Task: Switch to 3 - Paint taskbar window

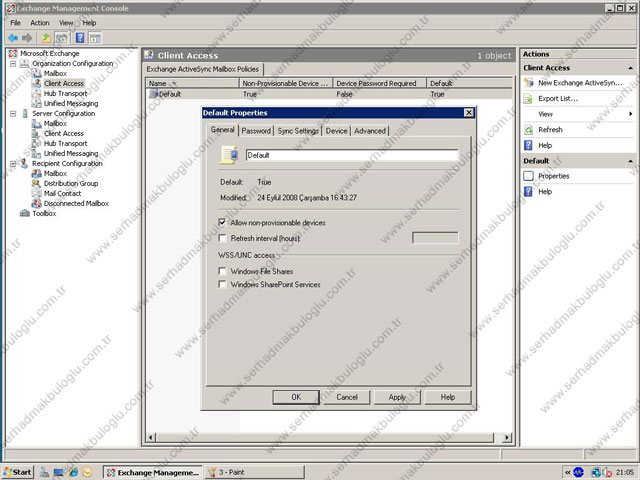Action: click(254, 472)
